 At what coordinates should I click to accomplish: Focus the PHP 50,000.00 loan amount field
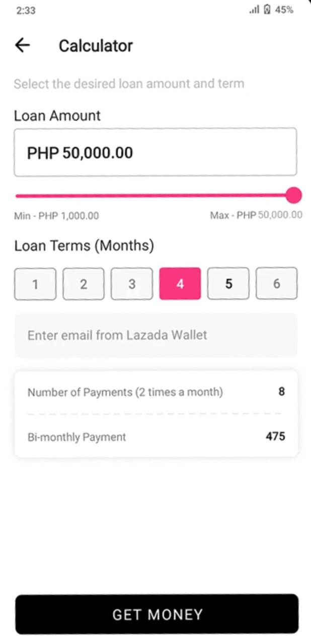[x=155, y=152]
